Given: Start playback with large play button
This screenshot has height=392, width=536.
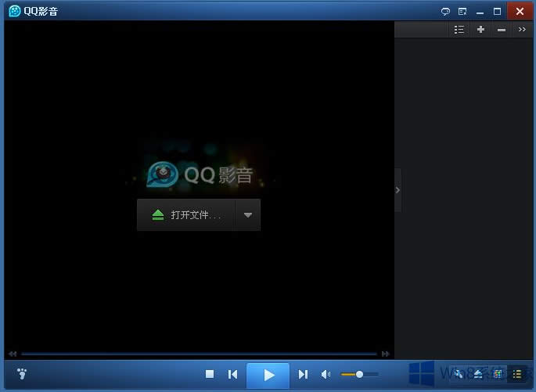Looking at the screenshot, I should point(268,376).
